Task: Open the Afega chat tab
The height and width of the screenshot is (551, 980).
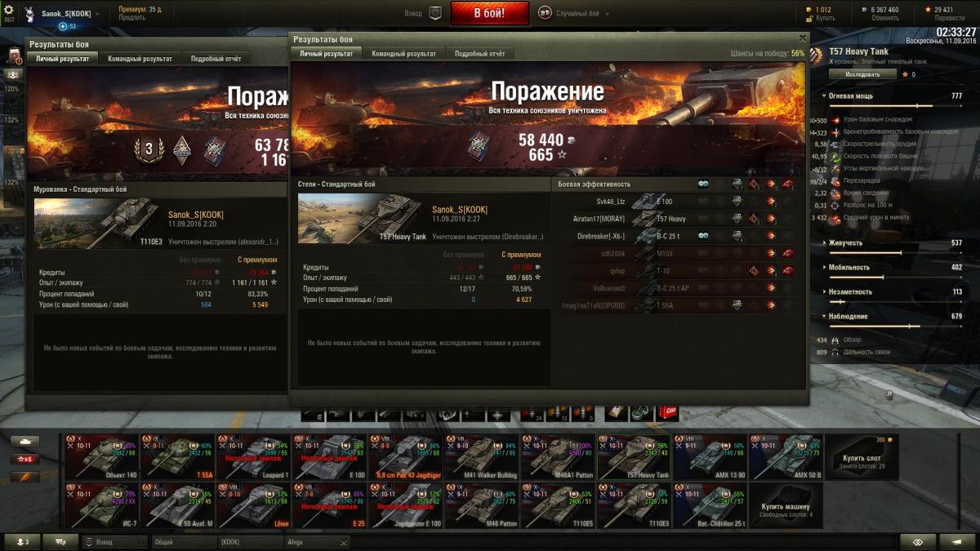Action: click(x=317, y=542)
